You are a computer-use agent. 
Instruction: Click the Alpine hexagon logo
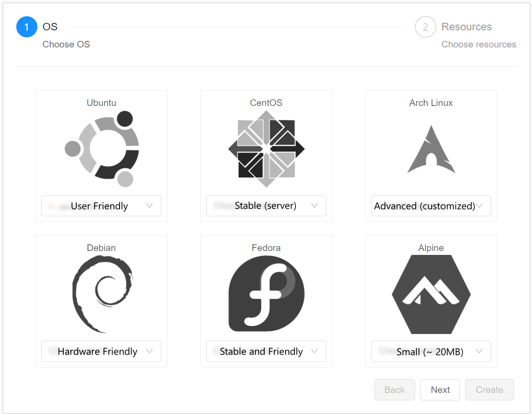431,294
